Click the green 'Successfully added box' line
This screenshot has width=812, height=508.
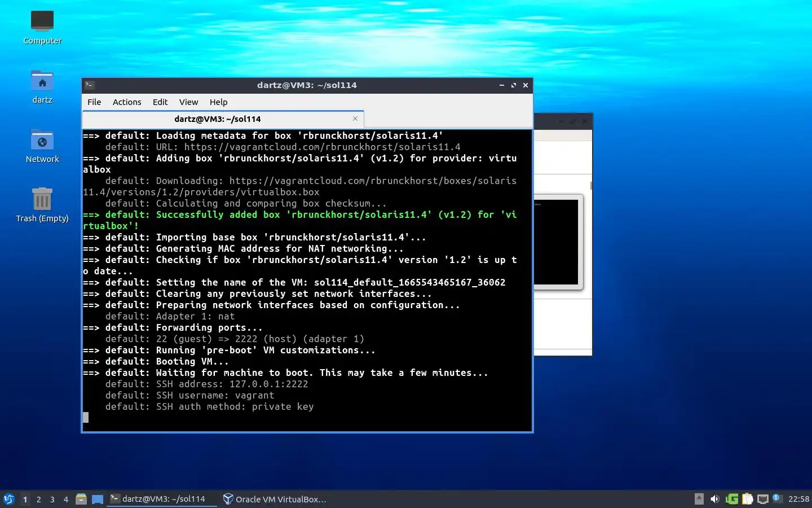299,220
